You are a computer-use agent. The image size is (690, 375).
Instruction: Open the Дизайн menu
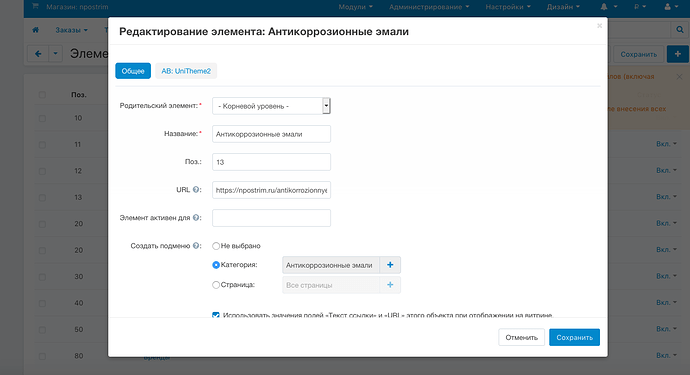(x=563, y=7)
